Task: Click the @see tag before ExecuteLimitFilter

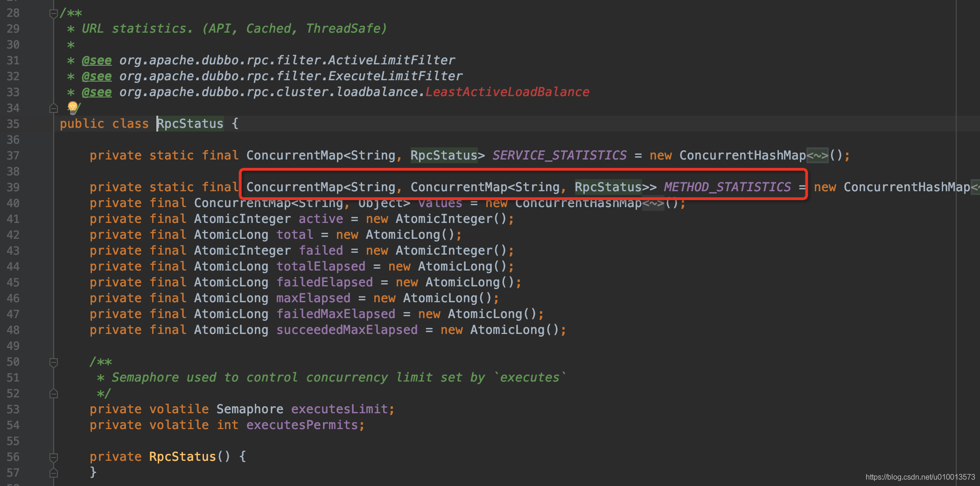Action: point(97,76)
